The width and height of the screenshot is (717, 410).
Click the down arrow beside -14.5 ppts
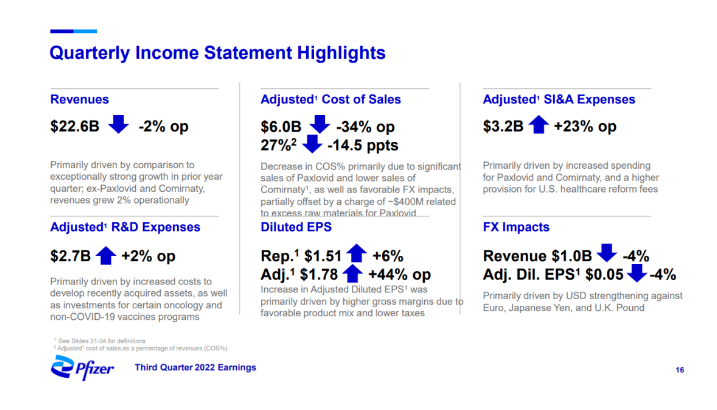click(x=314, y=146)
